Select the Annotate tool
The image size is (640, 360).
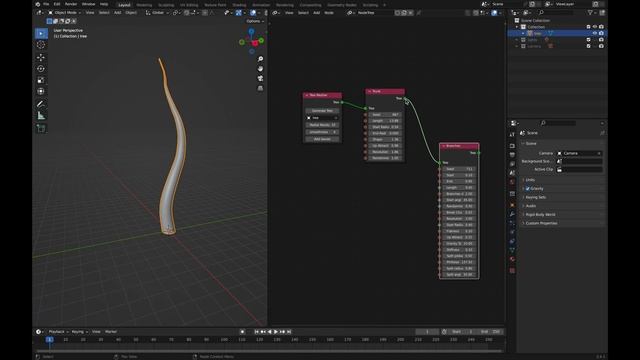pyautogui.click(x=41, y=104)
